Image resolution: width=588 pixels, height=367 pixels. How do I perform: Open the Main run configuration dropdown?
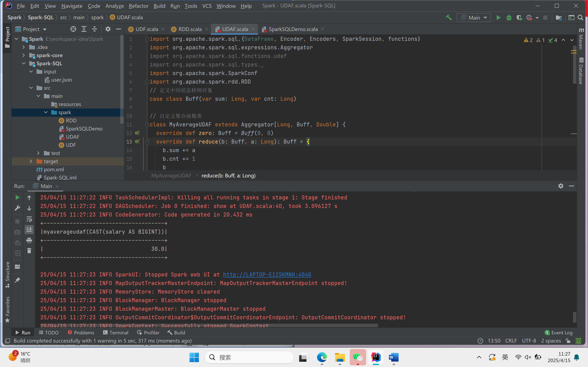click(474, 18)
